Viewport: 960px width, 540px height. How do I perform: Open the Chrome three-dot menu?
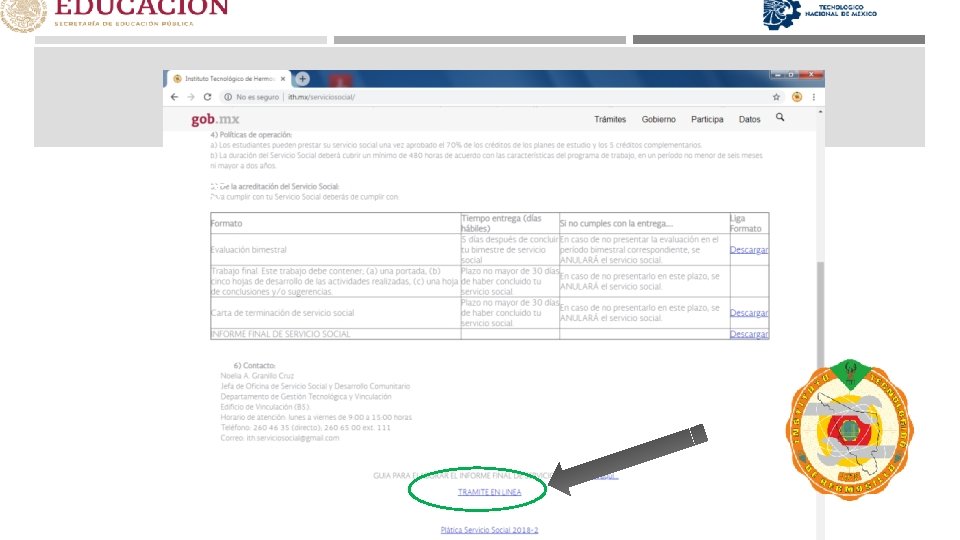[814, 97]
